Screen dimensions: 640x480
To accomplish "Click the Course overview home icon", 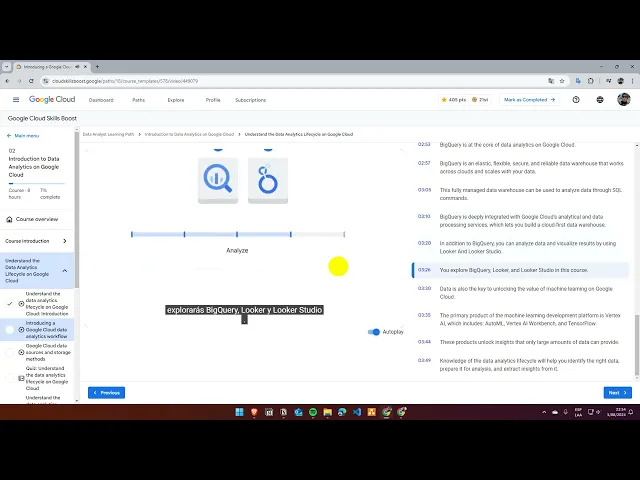I will click(x=9, y=219).
